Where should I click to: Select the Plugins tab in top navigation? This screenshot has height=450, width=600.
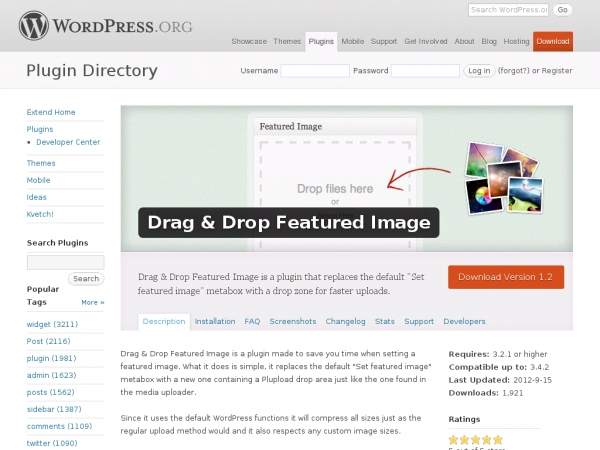tap(321, 42)
